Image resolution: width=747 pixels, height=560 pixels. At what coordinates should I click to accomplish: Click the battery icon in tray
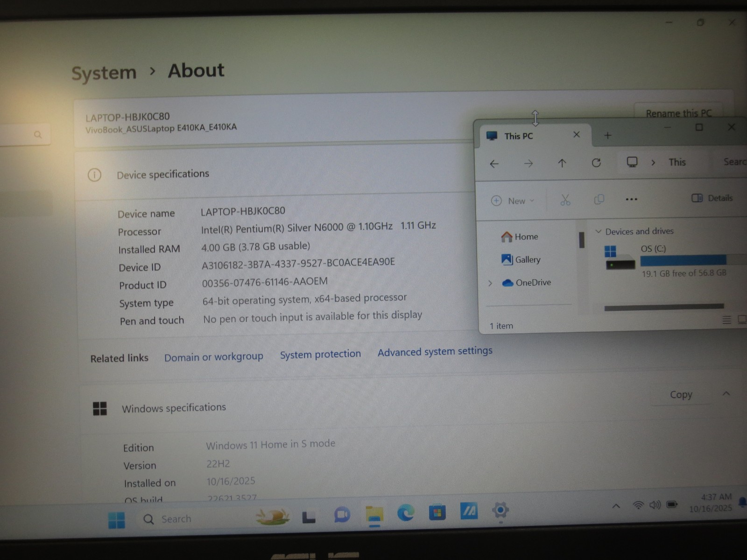coord(672,504)
